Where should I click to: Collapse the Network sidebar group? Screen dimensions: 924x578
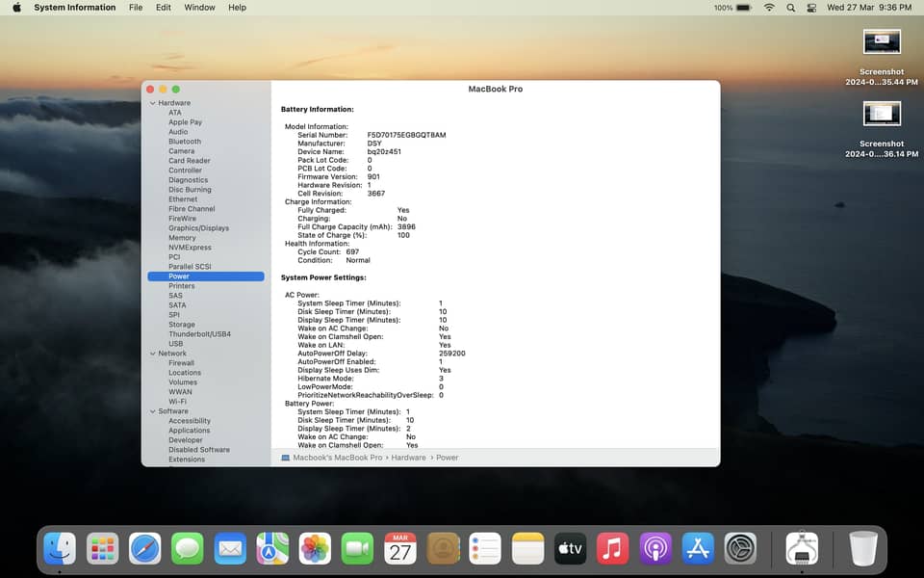(x=152, y=354)
